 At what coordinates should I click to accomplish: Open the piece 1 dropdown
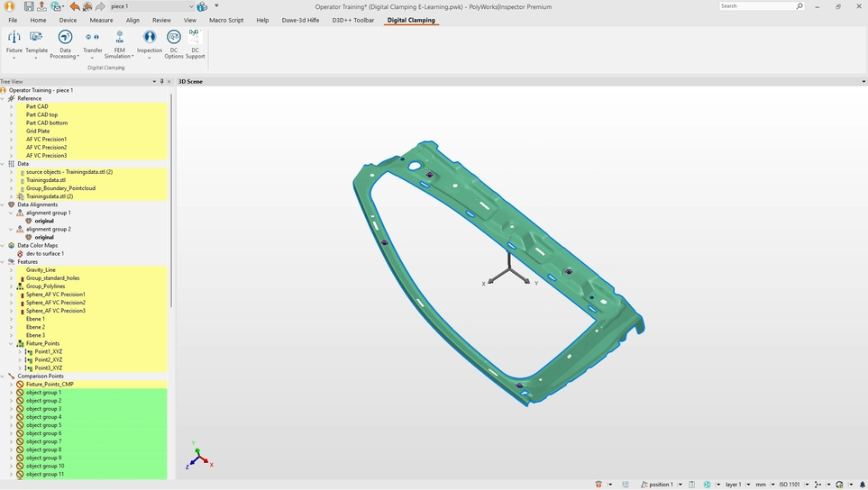pyautogui.click(x=191, y=6)
